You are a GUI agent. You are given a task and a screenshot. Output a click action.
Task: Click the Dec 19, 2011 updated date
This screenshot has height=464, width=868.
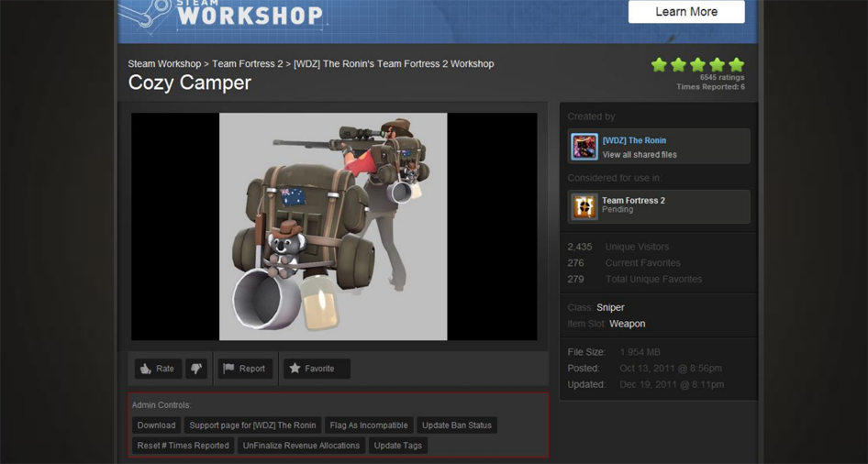pyautogui.click(x=672, y=384)
